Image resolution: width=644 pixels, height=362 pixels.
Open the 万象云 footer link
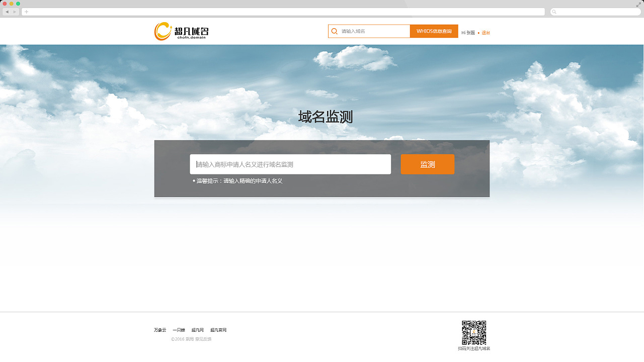click(x=160, y=330)
